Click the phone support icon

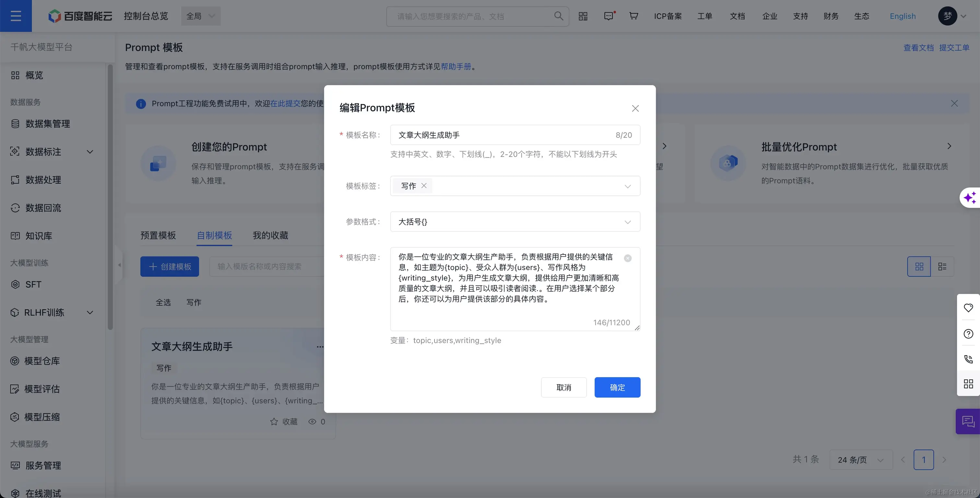click(968, 359)
